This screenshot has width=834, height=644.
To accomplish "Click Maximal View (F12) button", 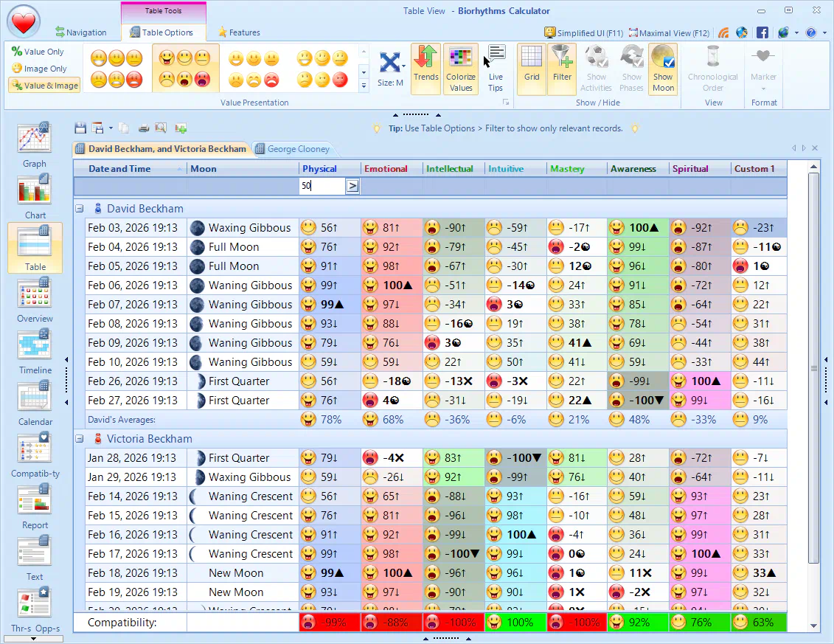I will pyautogui.click(x=668, y=33).
